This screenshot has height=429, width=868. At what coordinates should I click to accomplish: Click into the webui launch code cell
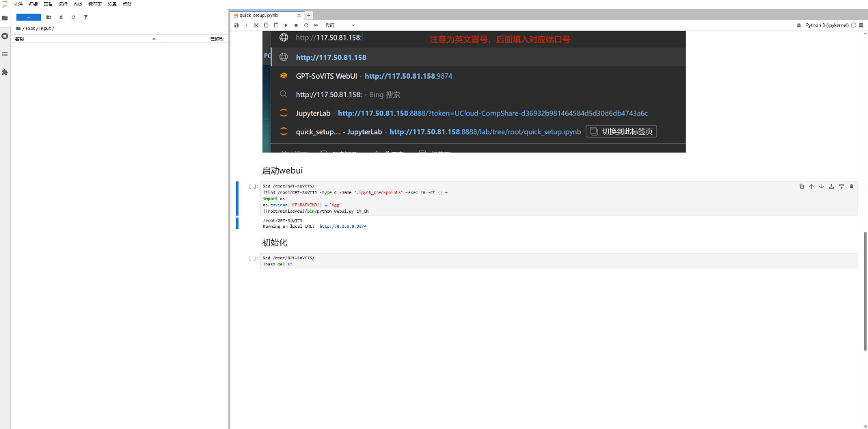(x=559, y=199)
